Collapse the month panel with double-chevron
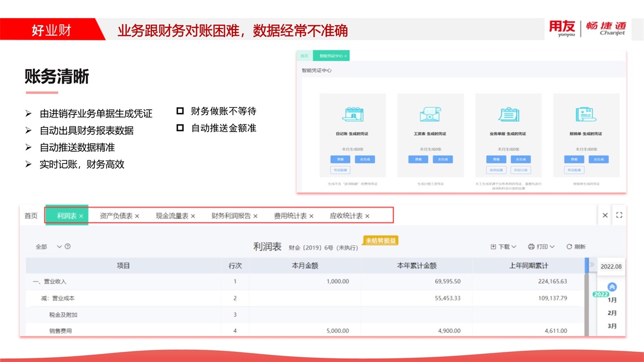 pyautogui.click(x=591, y=265)
